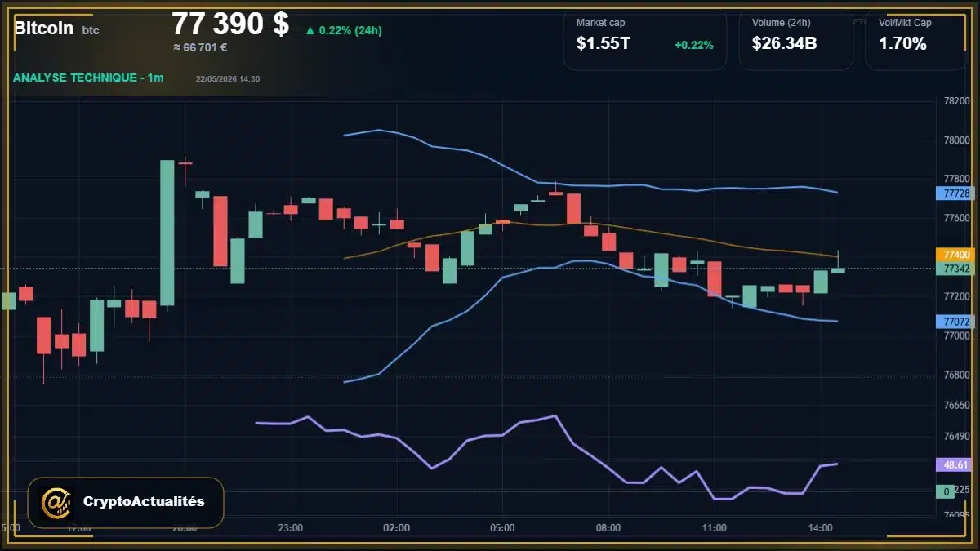The image size is (980, 551).
Task: Click the 77800 price axis label
Action: click(956, 179)
